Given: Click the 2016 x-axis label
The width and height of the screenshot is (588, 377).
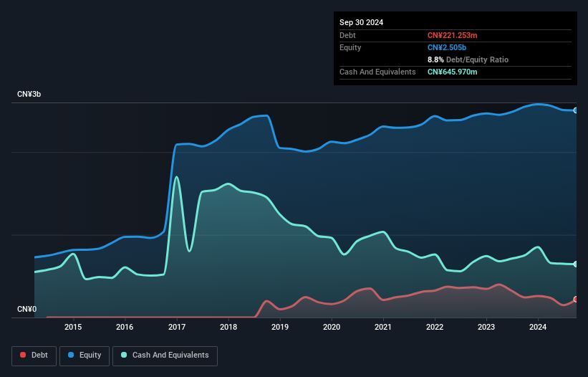Looking at the screenshot, I should pos(125,327).
